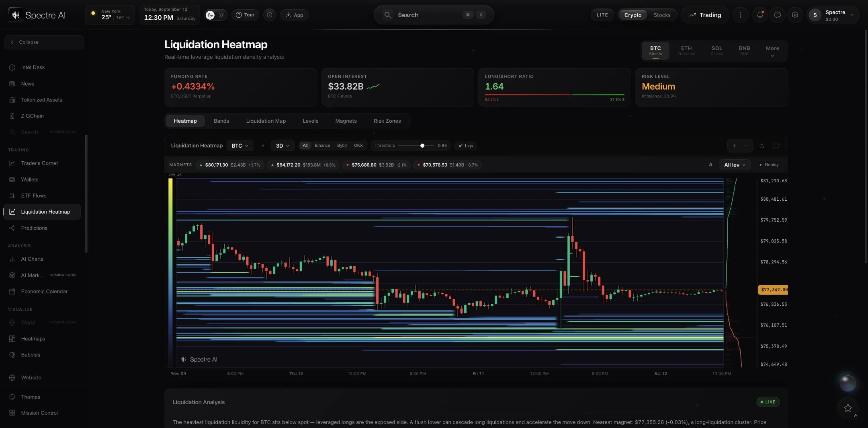
Task: Switch to light mode sun toggle
Action: (221, 15)
